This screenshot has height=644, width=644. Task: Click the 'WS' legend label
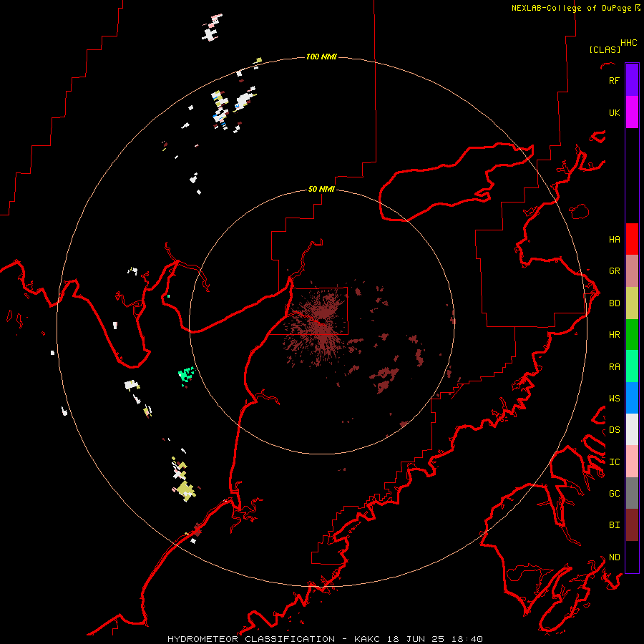coord(614,398)
